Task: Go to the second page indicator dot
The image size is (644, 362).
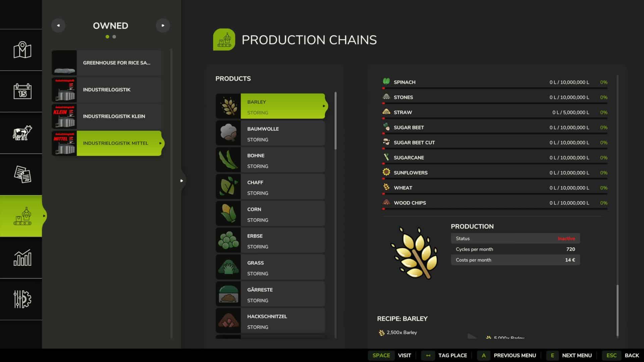Action: point(114,37)
